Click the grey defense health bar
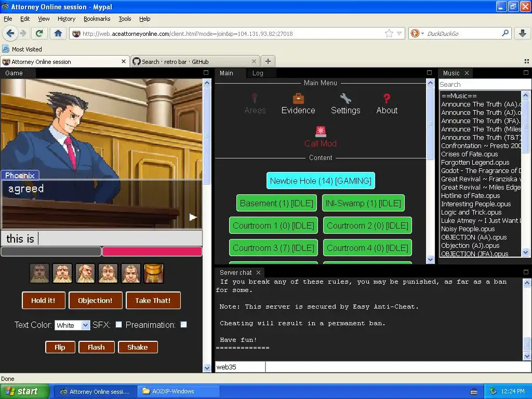The height and width of the screenshot is (399, 532). point(51,251)
